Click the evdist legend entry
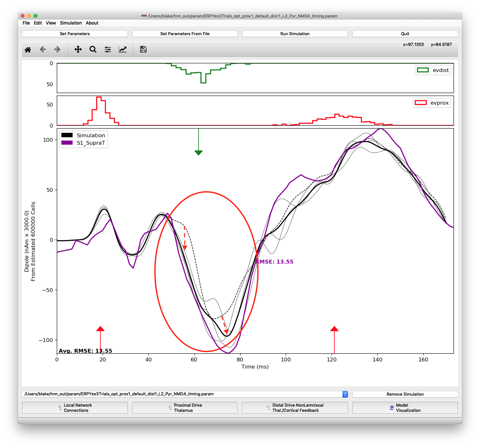The height and width of the screenshot is (448, 480). 433,70
